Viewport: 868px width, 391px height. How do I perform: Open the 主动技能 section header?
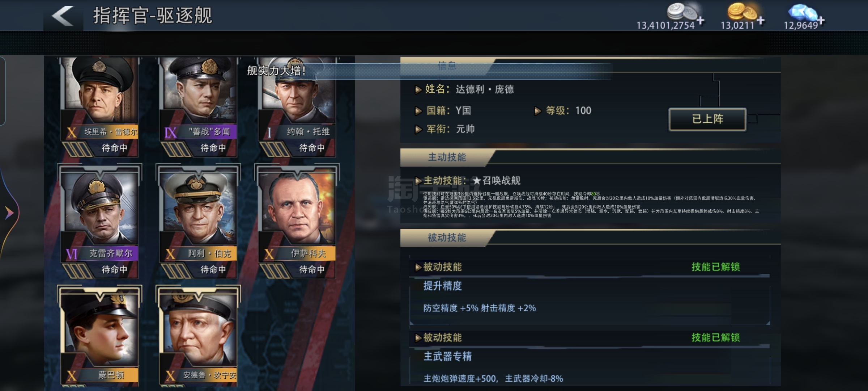[x=447, y=157]
